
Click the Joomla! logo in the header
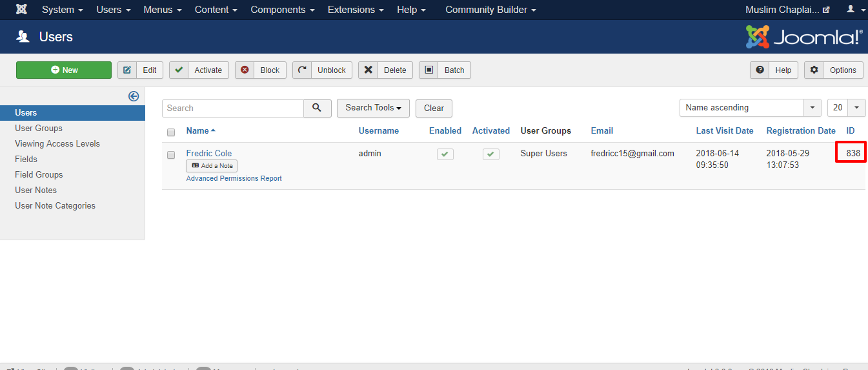pyautogui.click(x=804, y=37)
